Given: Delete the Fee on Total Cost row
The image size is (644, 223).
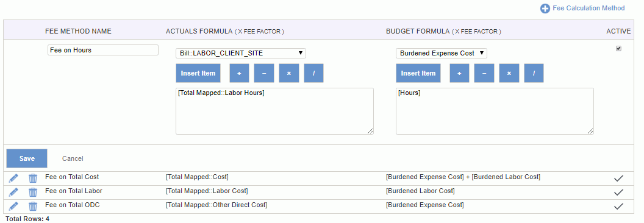Looking at the screenshot, I should coord(33,179).
